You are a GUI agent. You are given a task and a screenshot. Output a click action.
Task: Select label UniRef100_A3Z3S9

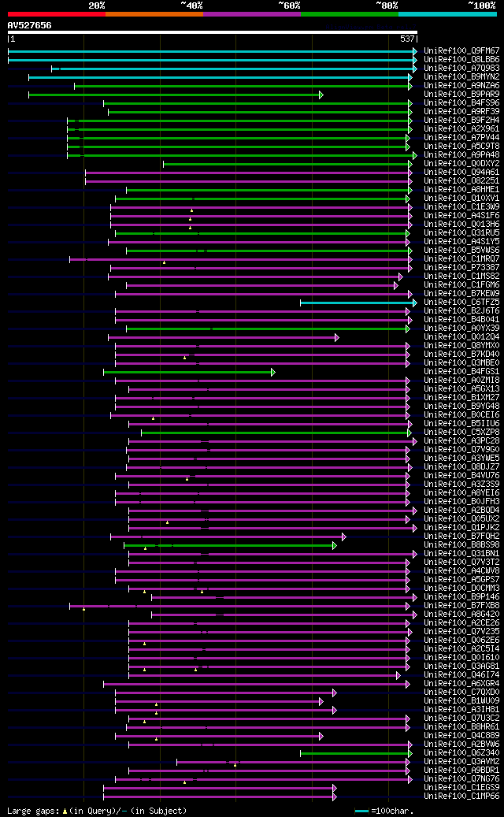pyautogui.click(x=461, y=485)
